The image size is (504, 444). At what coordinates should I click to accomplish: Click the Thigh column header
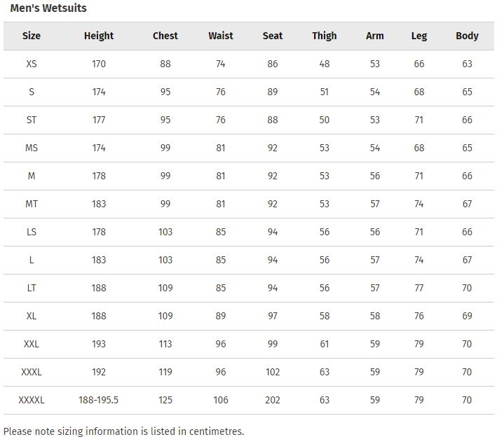click(325, 36)
